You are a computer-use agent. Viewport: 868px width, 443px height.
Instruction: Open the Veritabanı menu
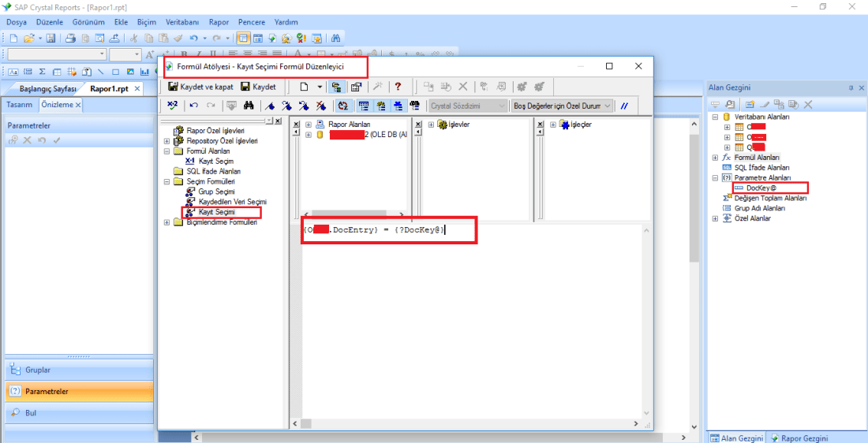(182, 22)
